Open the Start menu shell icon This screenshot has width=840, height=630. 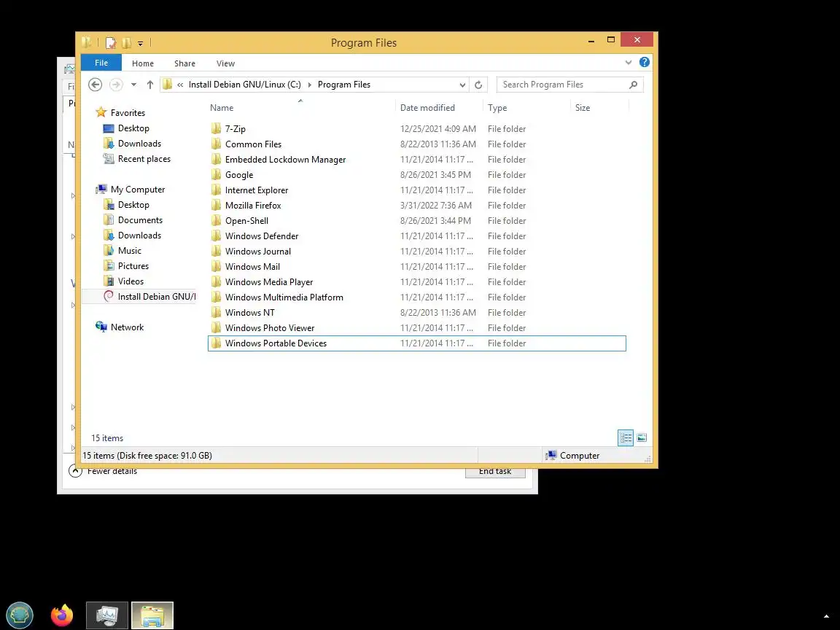[x=20, y=615]
